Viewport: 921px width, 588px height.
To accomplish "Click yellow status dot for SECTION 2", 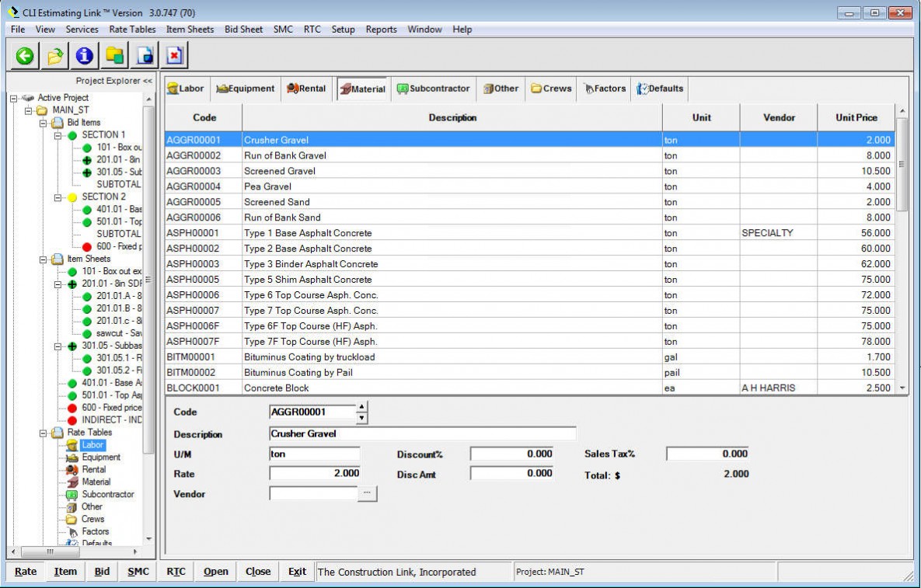I will tap(72, 197).
